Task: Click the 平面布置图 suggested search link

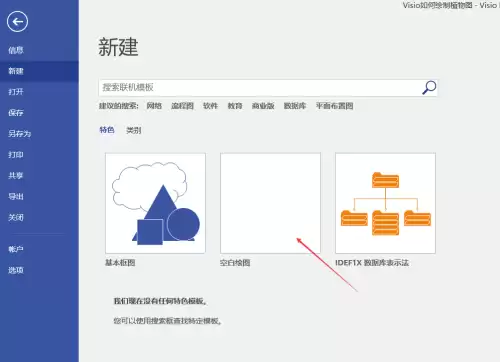Action: coord(334,106)
